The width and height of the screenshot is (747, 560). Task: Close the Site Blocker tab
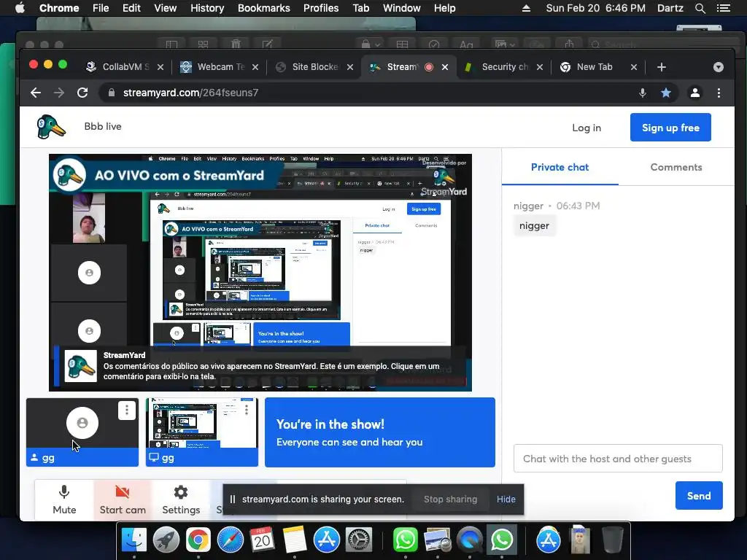(350, 67)
